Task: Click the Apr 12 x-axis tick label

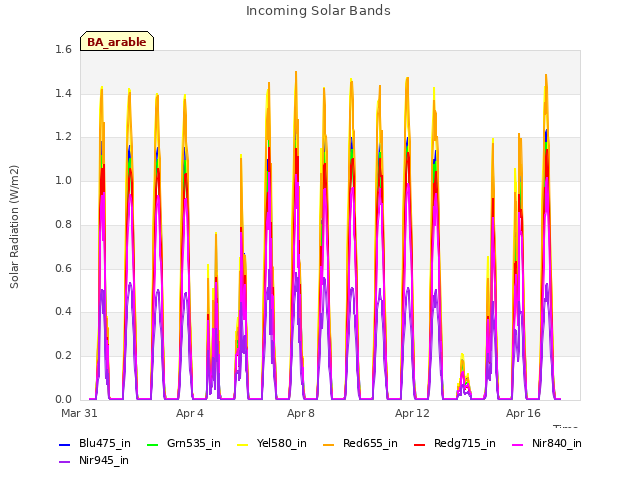Action: (x=412, y=413)
